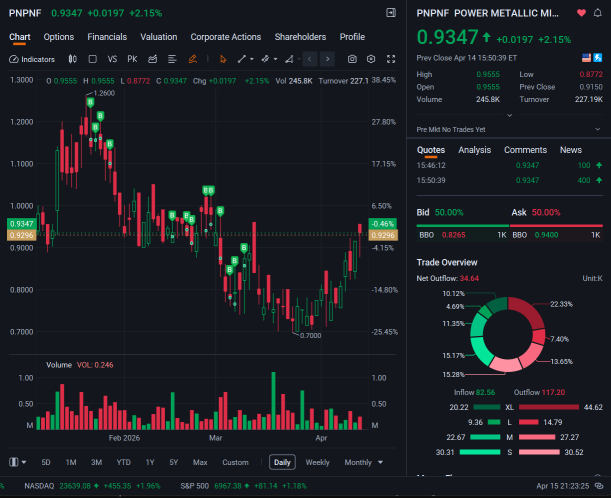Set chart range to 3M
The width and height of the screenshot is (611, 498).
96,462
